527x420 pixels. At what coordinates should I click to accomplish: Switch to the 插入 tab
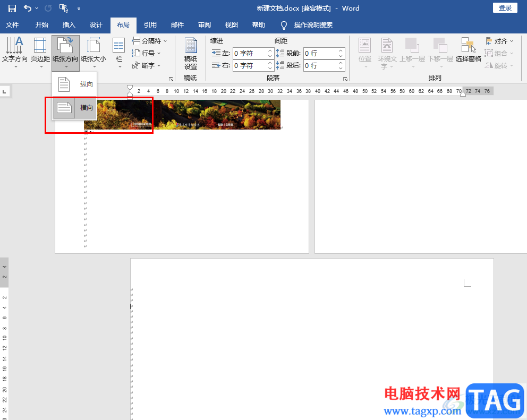click(69, 25)
